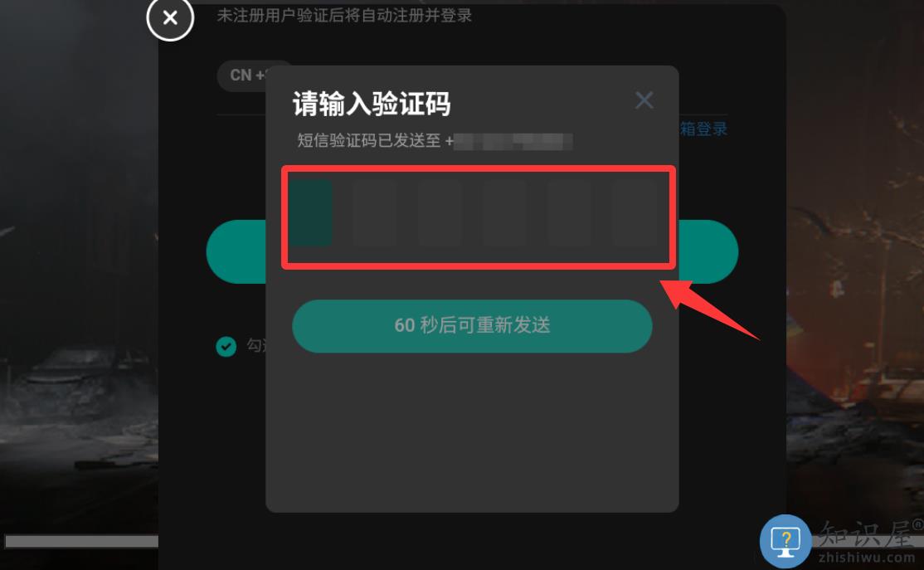Viewport: 924px width, 570px height.
Task: Open the CN + country code selector
Action: tap(247, 76)
